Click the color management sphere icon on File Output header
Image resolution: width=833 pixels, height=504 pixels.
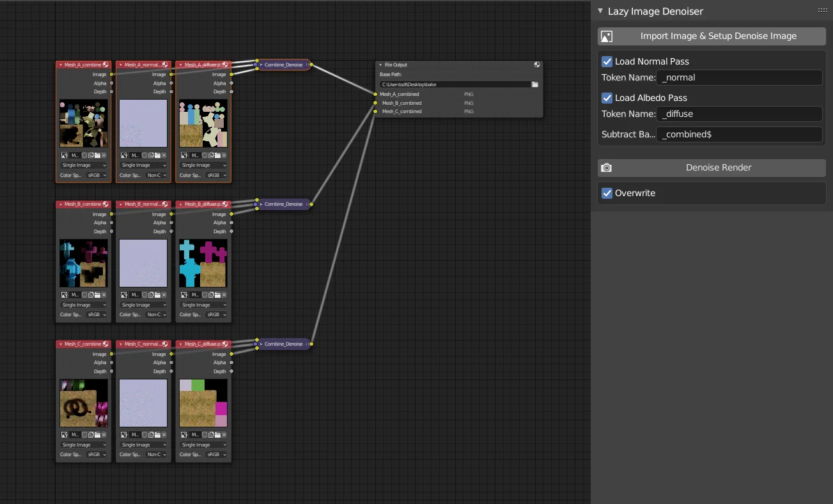point(537,65)
